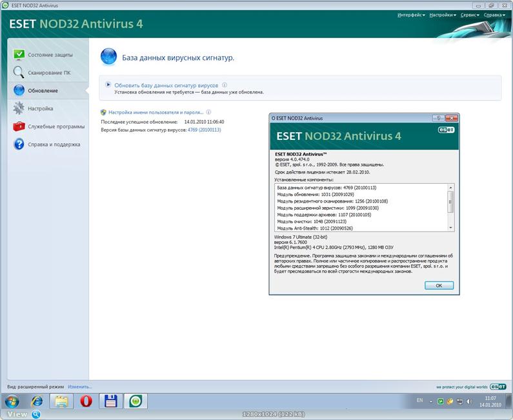Select the Обновление globe icon in sidebar

pos(19,90)
